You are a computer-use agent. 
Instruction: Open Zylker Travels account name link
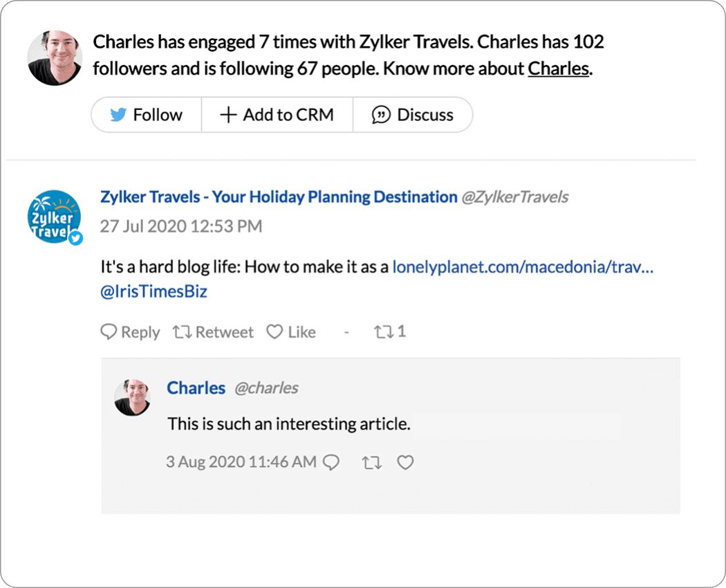pos(279,197)
